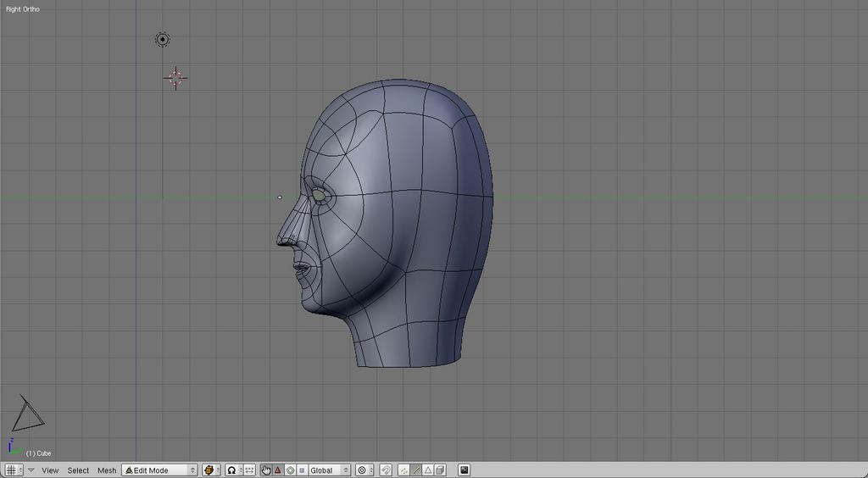Collapse the header menus with triangle arrow
This screenshot has width=868, height=478.
pyautogui.click(x=31, y=470)
